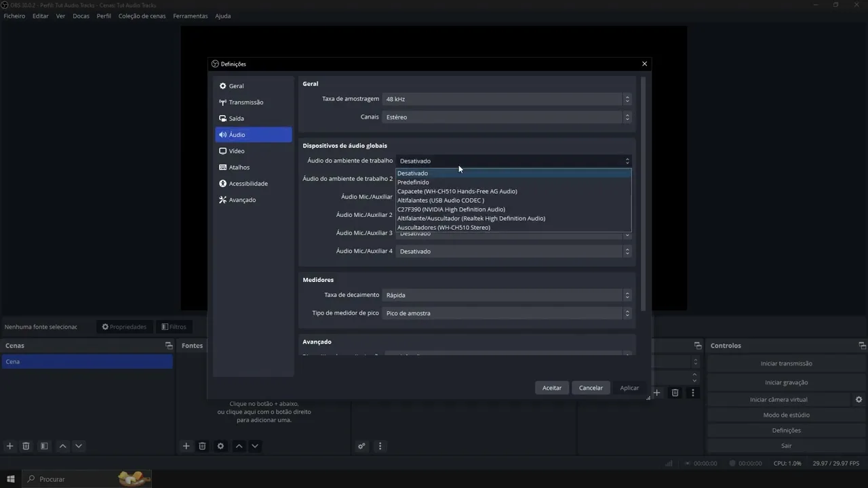Click the settings dialog vertical scrollbar
This screenshot has width=868, height=488.
tap(643, 193)
